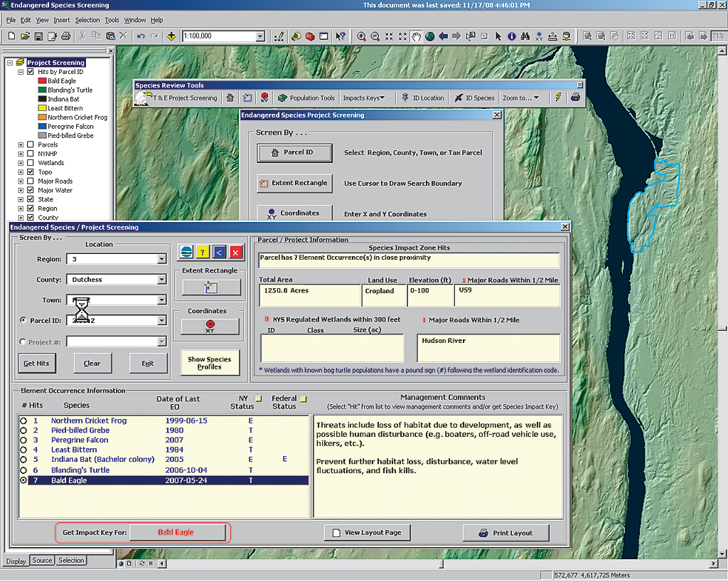The width and height of the screenshot is (728, 582).
Task: Switch to the Source tab
Action: click(x=42, y=561)
